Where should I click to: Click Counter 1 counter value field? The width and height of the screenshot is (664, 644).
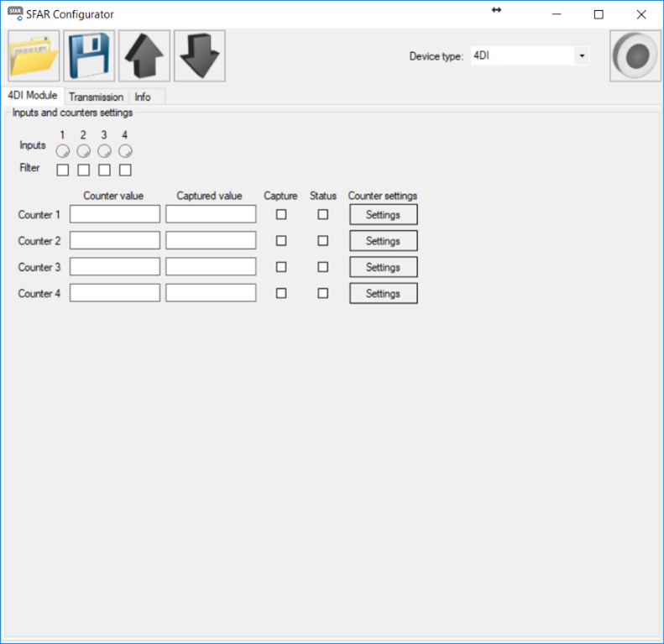tap(115, 215)
